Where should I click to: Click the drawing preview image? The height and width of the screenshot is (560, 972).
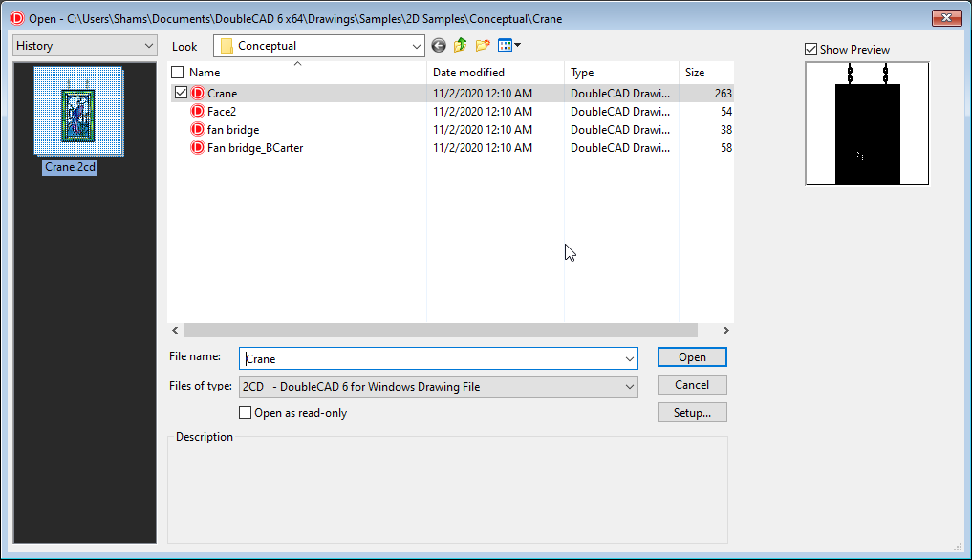click(x=867, y=123)
